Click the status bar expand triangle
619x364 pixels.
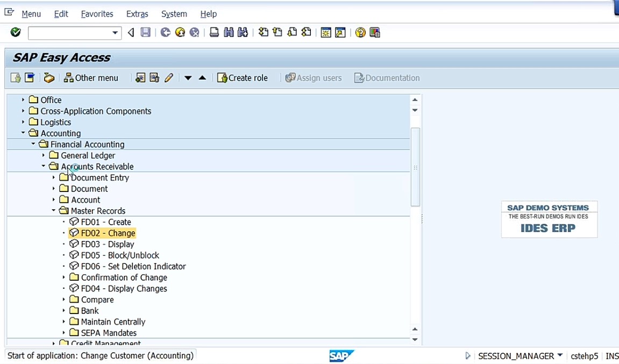(468, 355)
